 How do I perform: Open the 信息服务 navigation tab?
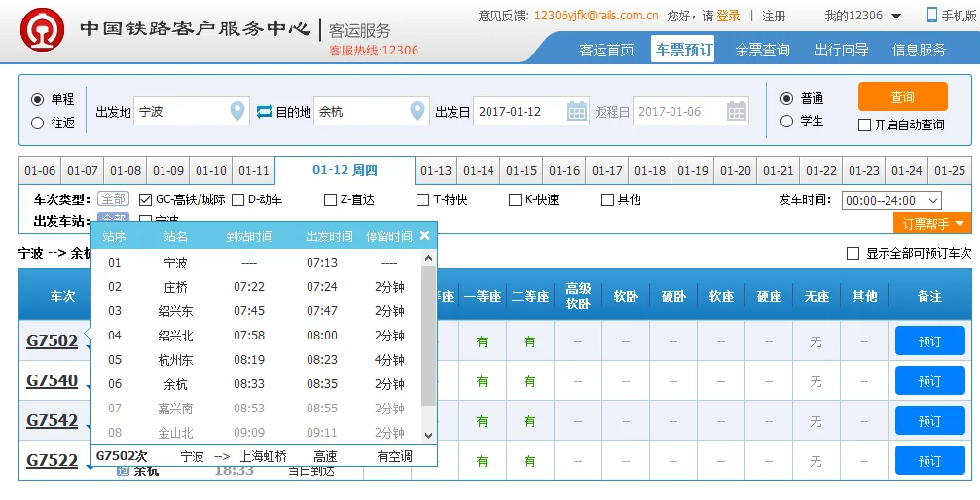(920, 50)
